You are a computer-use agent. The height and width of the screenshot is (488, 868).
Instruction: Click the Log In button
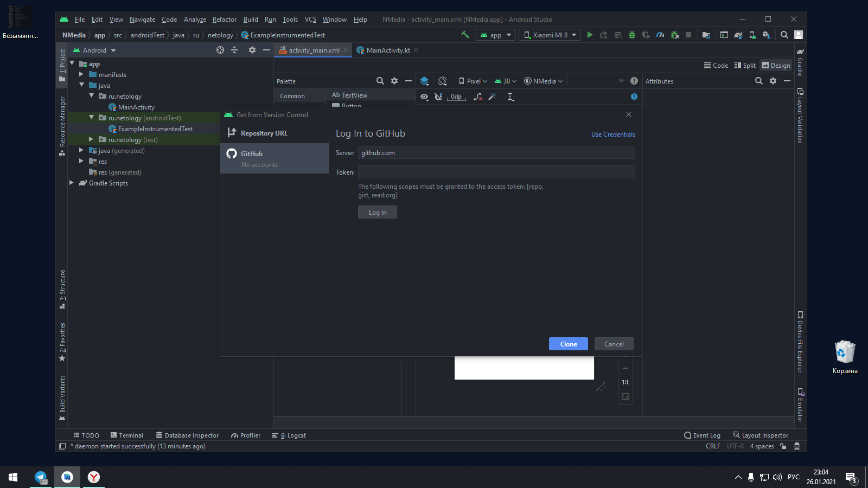pyautogui.click(x=378, y=212)
